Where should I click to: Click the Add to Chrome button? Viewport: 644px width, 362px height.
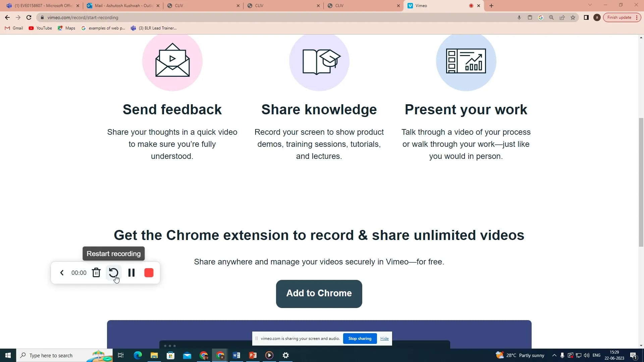pyautogui.click(x=319, y=293)
